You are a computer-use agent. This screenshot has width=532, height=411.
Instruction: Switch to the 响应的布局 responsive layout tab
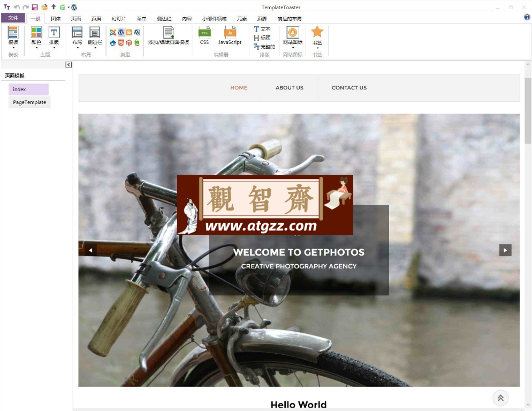290,19
